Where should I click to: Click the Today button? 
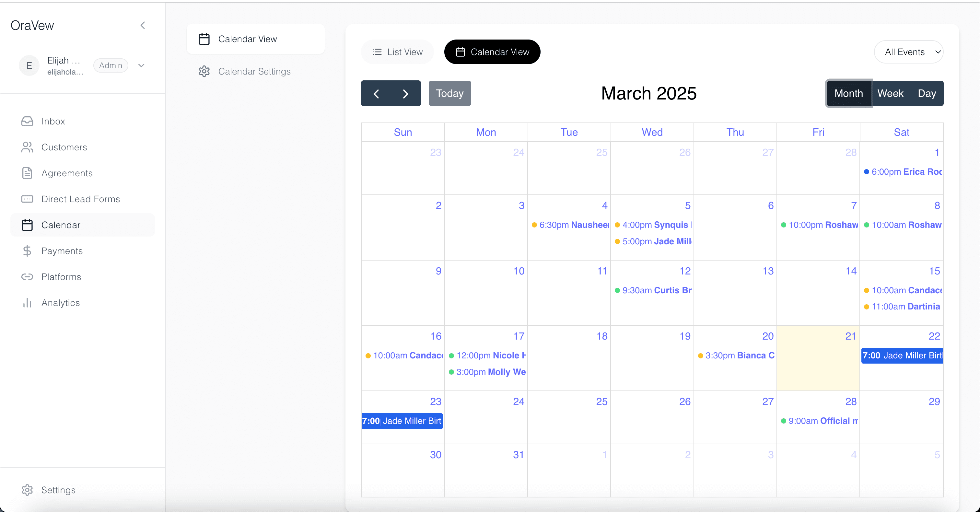click(x=450, y=93)
